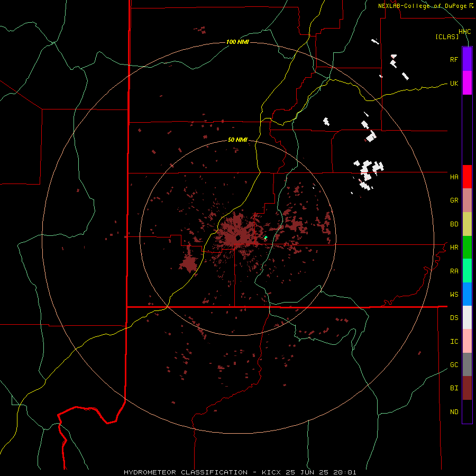This screenshot has width=476, height=476.
Task: Click the BD yellow legend swatch
Action: coord(467,224)
